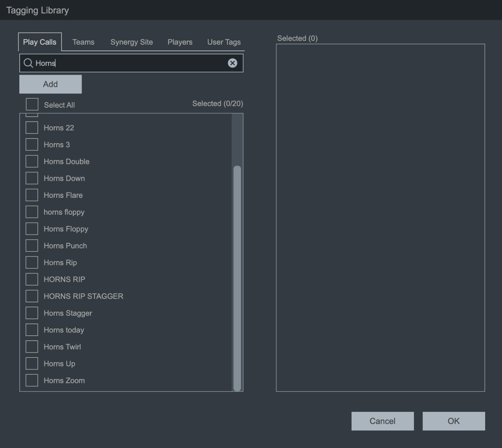Check the Horns Twirl checkbox
This screenshot has width=502, height=448.
32,346
